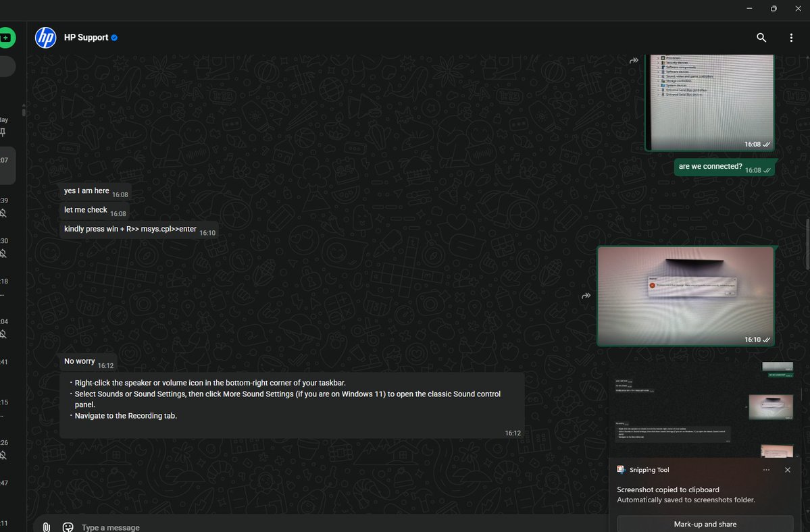
Task: Click the green new chat button
Action: pyautogui.click(x=7, y=38)
